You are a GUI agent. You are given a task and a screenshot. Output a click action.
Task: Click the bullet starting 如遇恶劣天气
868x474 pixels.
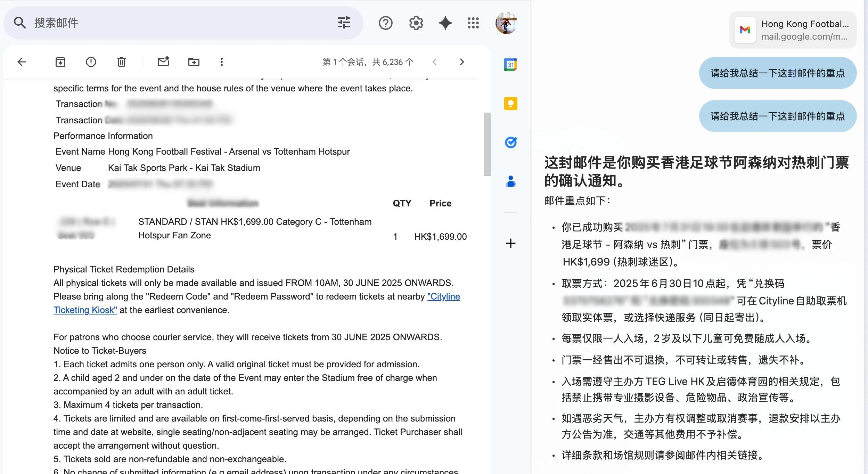(x=701, y=426)
